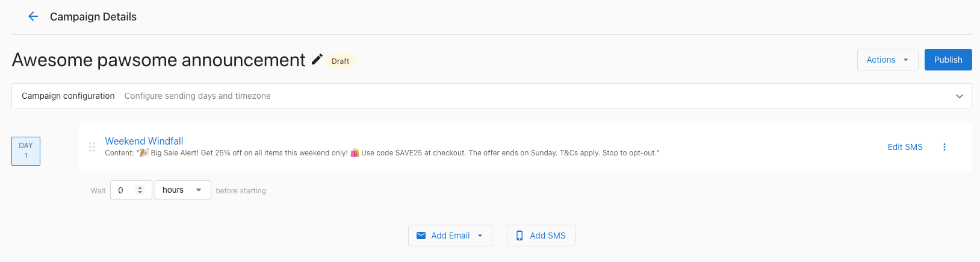Click the Edit SMS link
This screenshot has height=262, width=980.
[x=905, y=147]
